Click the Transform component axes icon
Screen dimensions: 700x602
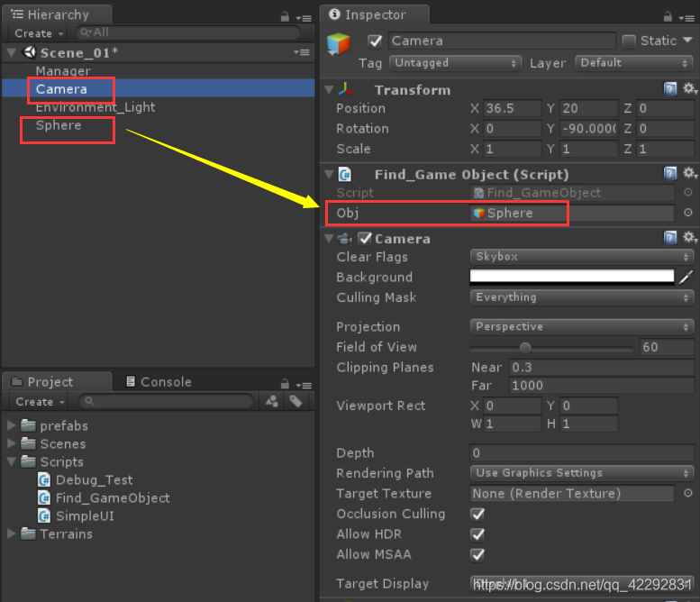point(345,89)
